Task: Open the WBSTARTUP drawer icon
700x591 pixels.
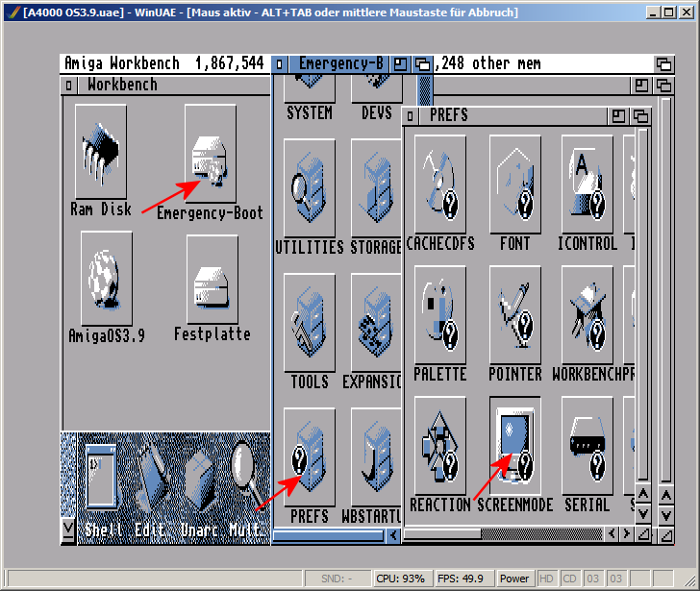Action: point(376,457)
